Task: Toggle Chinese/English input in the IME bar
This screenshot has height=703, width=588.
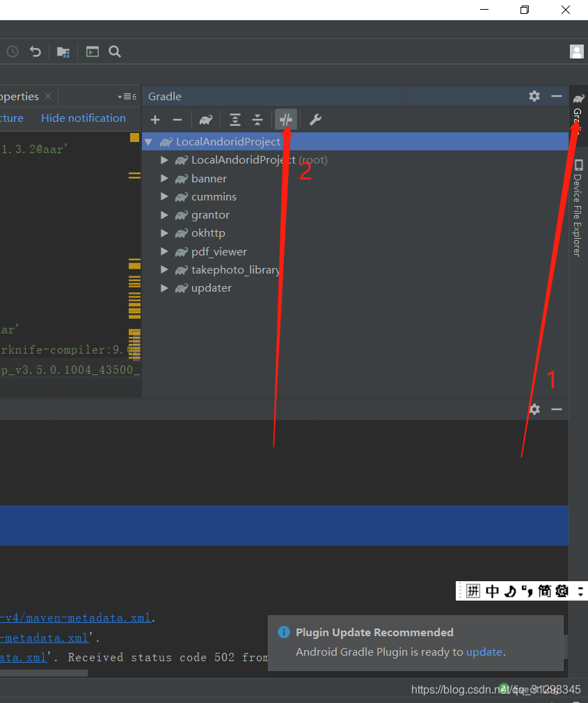Action: (x=491, y=591)
